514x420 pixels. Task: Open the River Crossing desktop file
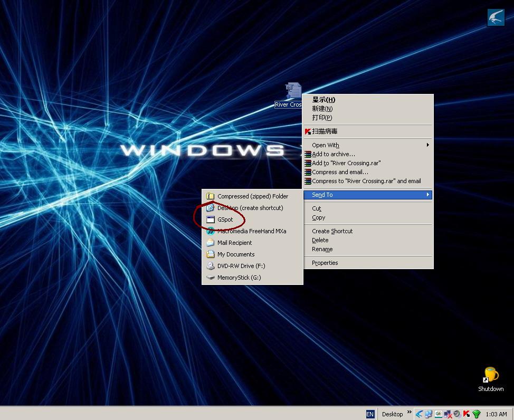(292, 91)
